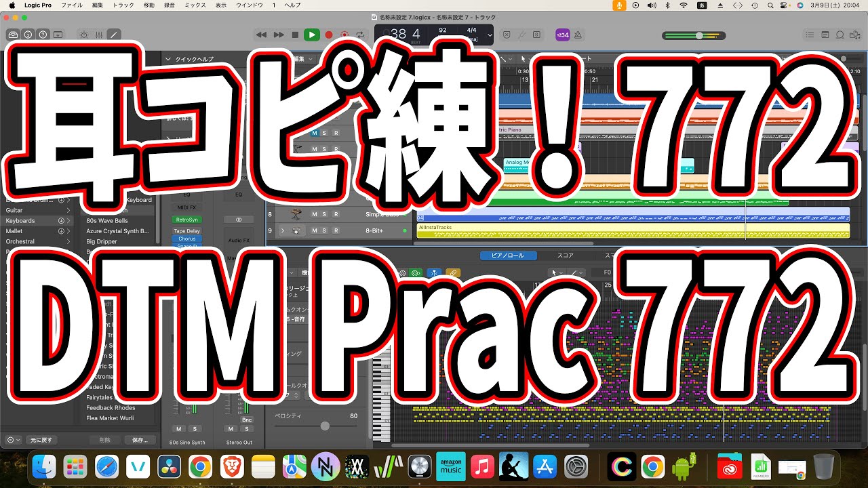Click the red Record button

(x=329, y=35)
